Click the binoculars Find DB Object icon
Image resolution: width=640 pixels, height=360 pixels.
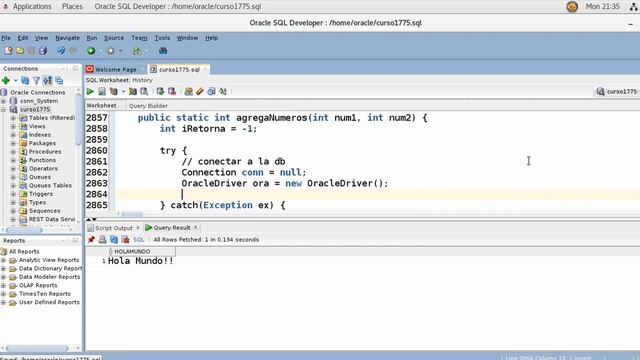[x=163, y=51]
